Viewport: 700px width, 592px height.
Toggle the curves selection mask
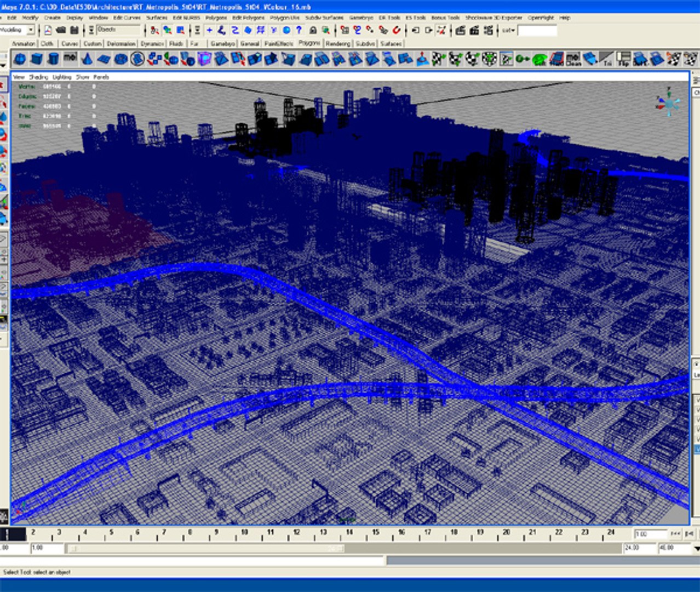[234, 30]
